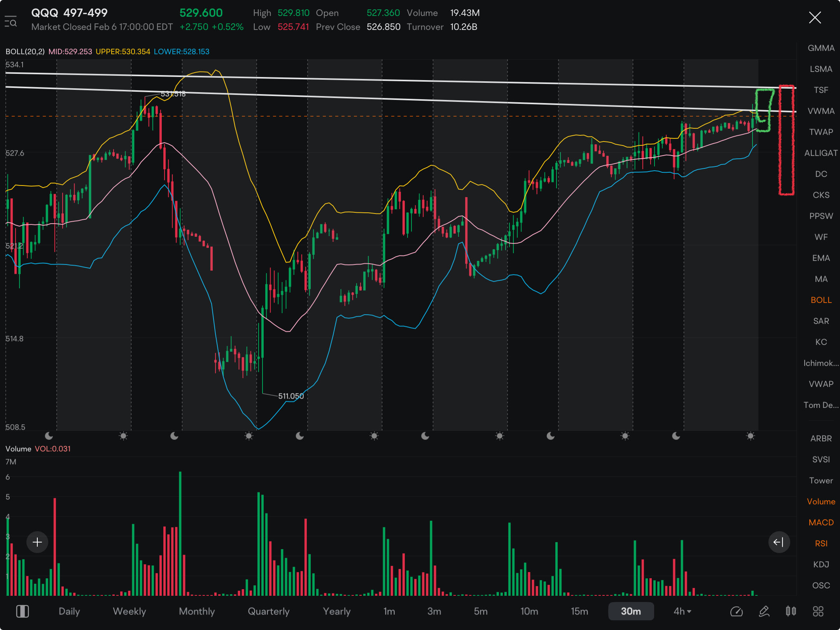The image size is (840, 630).
Task: Enable the GMMA indicator
Action: (821, 48)
